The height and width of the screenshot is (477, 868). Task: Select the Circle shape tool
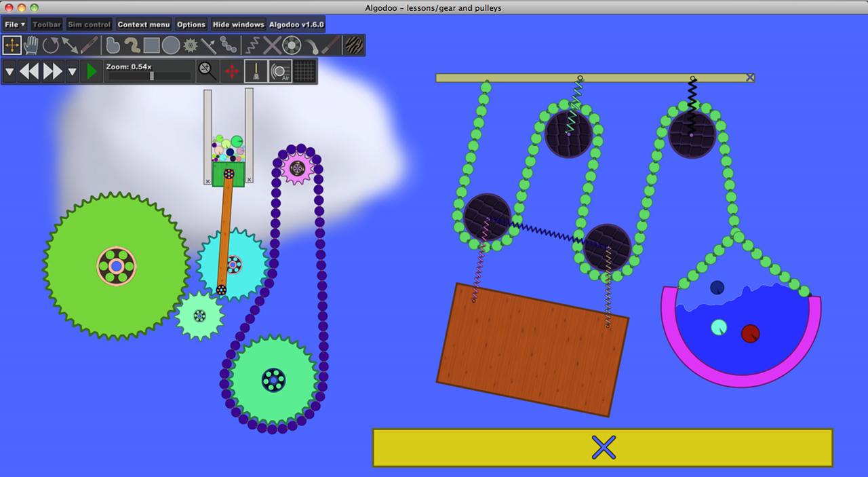tap(171, 45)
